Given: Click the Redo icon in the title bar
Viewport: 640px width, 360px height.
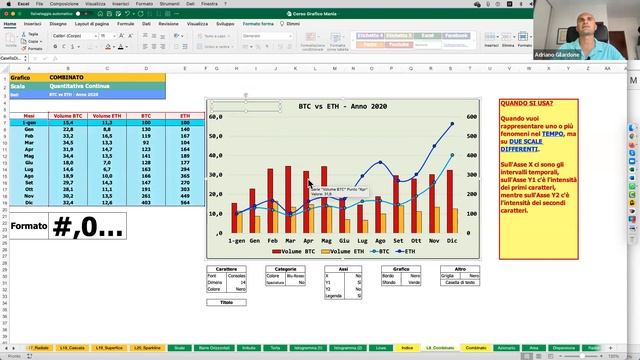Looking at the screenshot, I should (x=141, y=13).
